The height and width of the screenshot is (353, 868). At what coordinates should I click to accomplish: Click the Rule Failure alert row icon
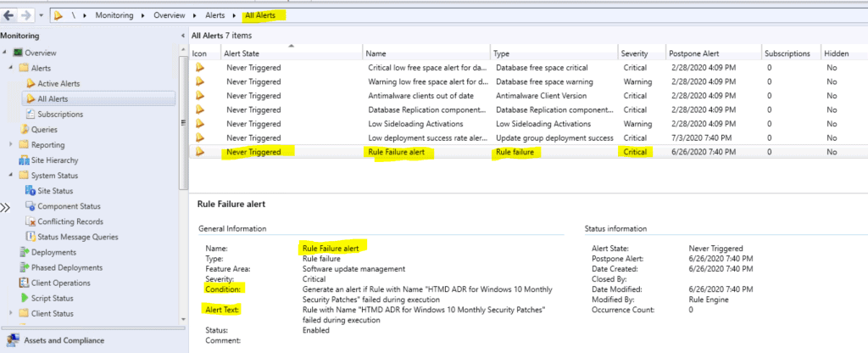pyautogui.click(x=200, y=151)
